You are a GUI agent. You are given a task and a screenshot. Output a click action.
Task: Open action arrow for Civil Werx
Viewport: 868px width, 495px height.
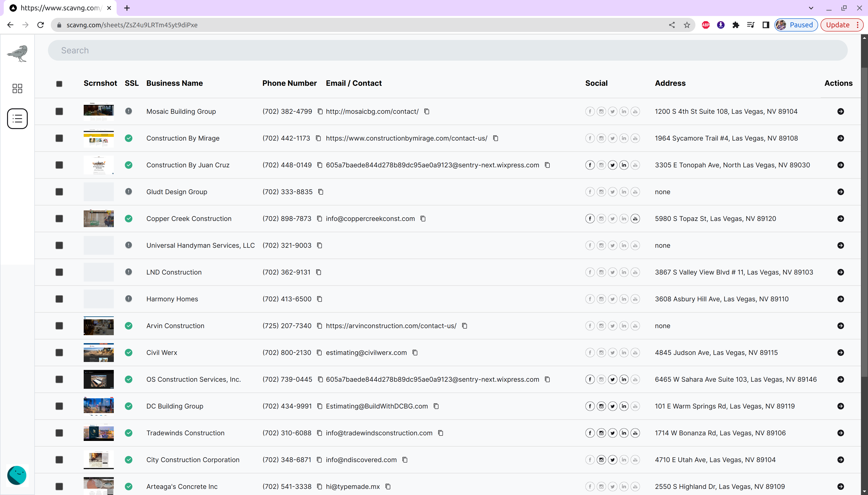840,353
